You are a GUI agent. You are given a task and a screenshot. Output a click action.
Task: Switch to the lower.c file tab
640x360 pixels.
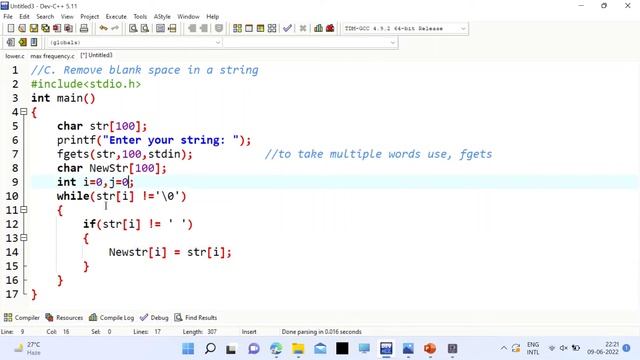click(15, 56)
